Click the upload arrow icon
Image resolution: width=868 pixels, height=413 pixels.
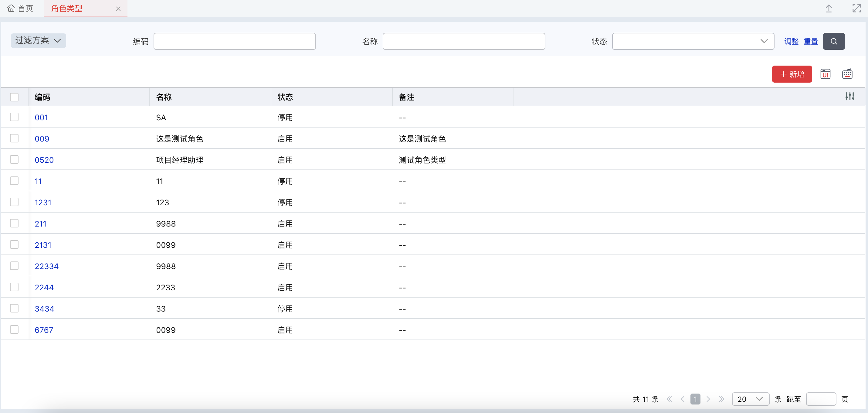point(829,9)
